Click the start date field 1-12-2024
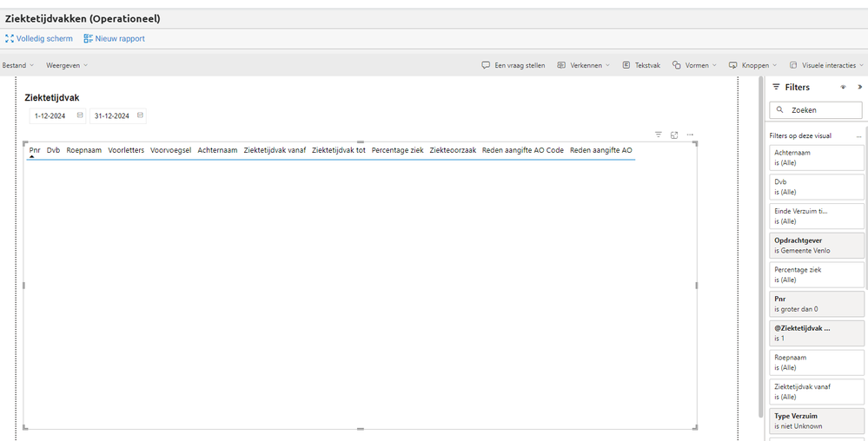 point(57,115)
